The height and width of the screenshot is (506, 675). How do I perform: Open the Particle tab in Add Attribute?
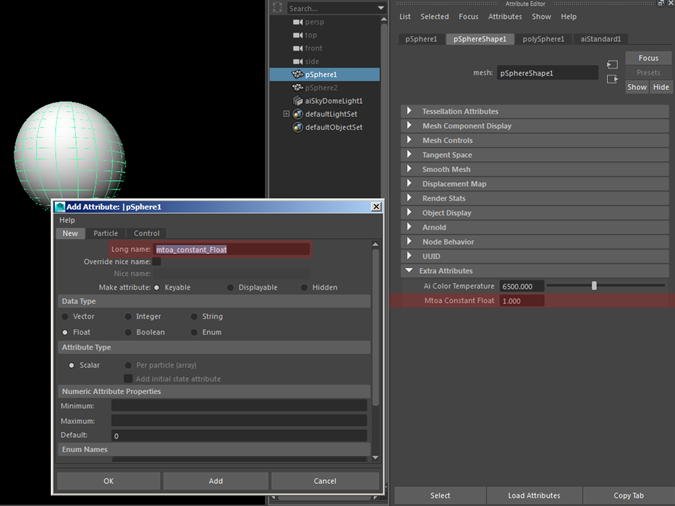[x=105, y=233]
